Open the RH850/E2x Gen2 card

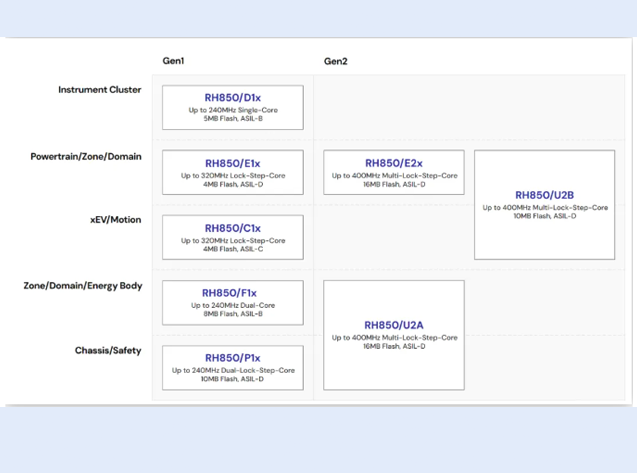click(x=393, y=172)
